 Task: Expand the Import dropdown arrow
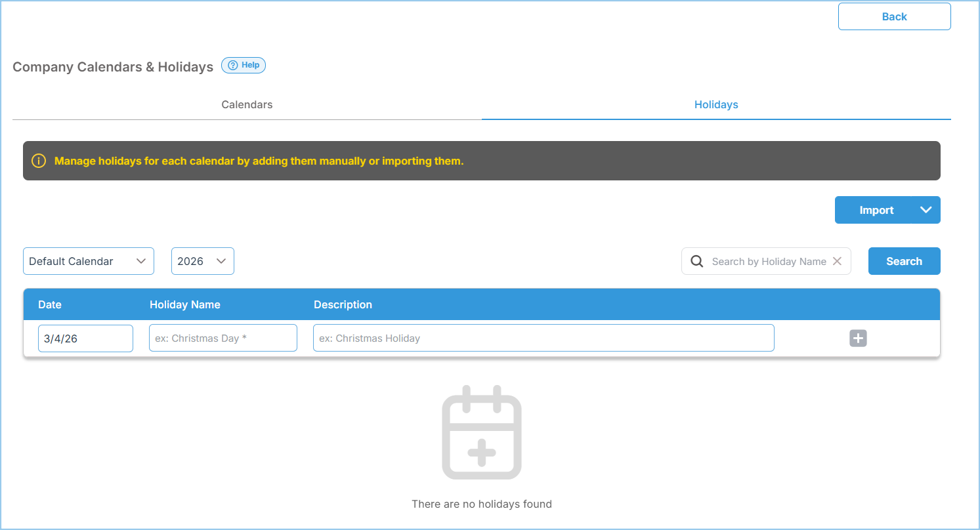(926, 210)
